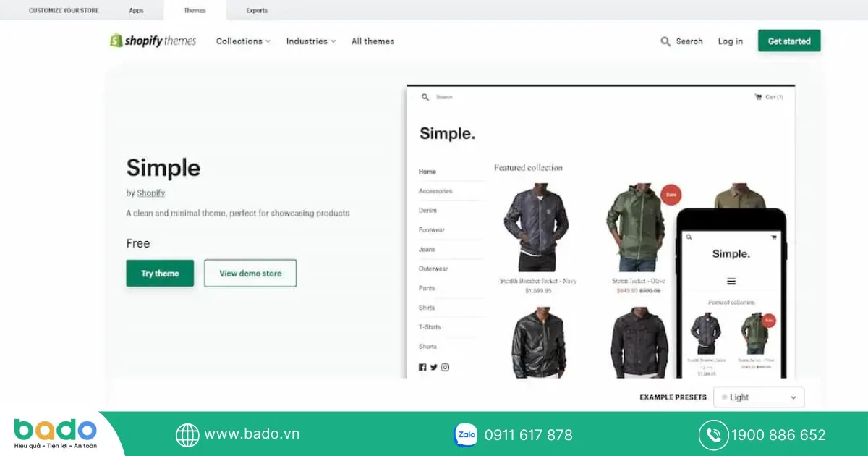Click the cart icon in desktop preview
Viewport: 868px width, 456px height.
[x=758, y=97]
